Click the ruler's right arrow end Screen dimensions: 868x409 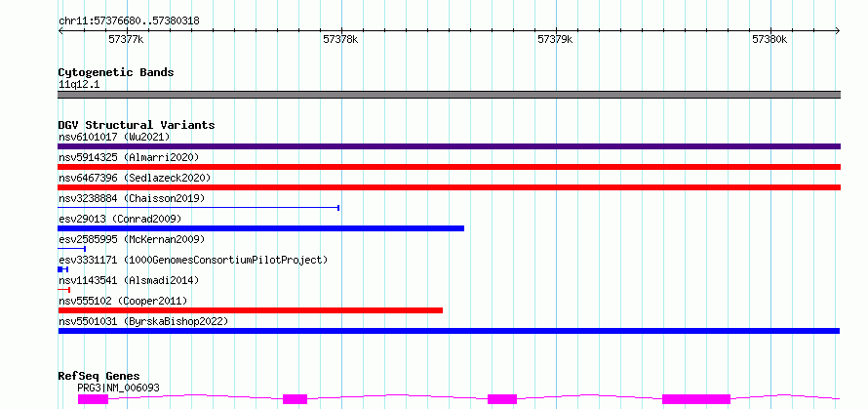838,30
